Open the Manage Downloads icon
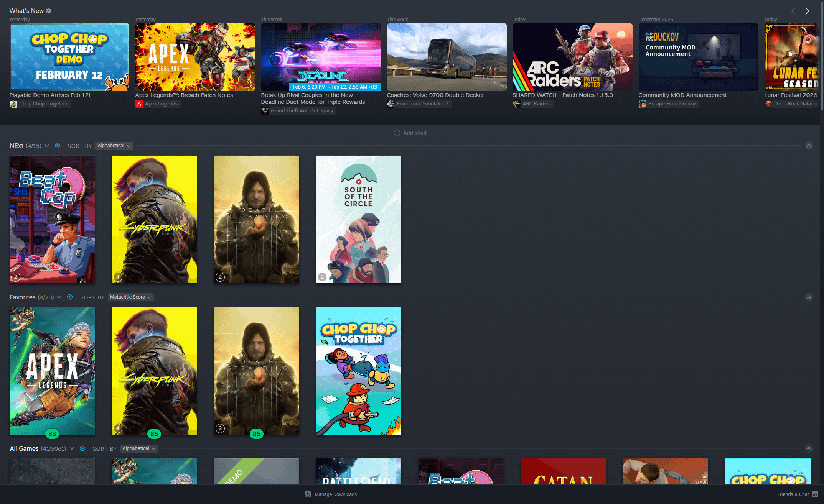The height and width of the screenshot is (504, 824). click(x=308, y=494)
